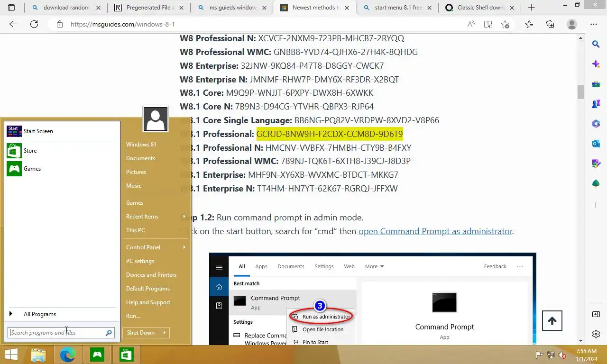607x364 pixels.
Task: Open the Store app on the taskbar
Action: pyautogui.click(x=126, y=355)
